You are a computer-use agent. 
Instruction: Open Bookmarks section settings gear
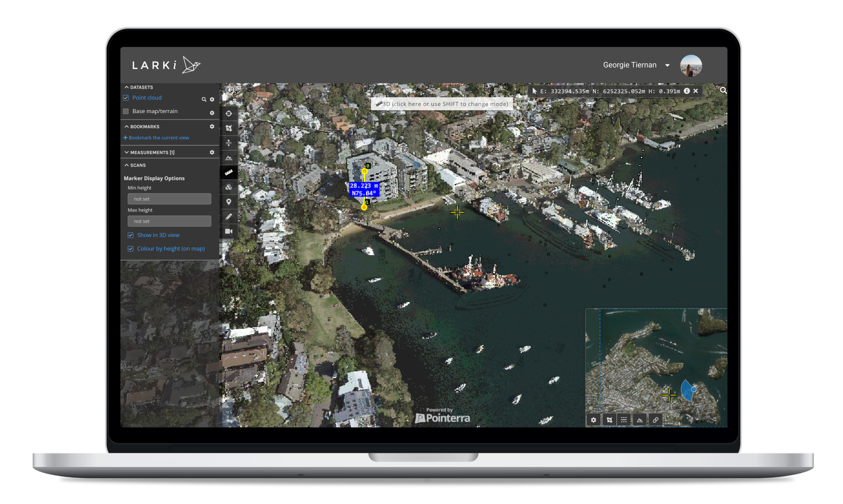click(x=212, y=126)
